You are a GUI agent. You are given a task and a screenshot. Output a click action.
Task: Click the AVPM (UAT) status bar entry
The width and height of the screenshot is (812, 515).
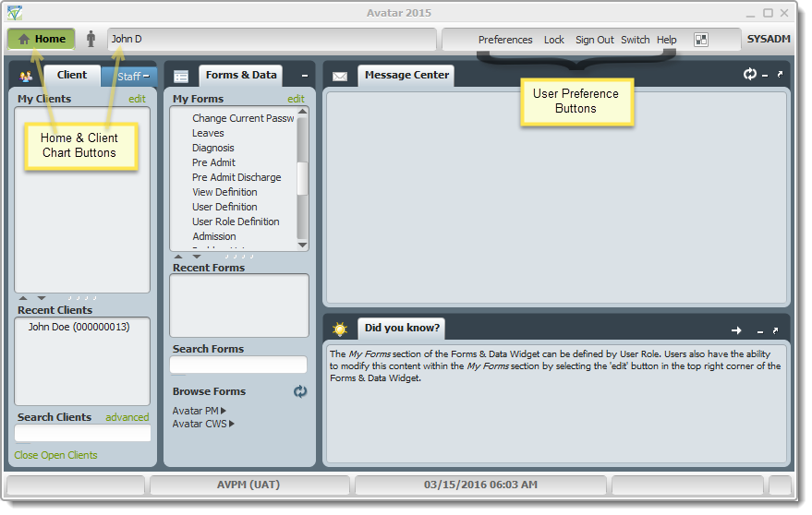(248, 485)
